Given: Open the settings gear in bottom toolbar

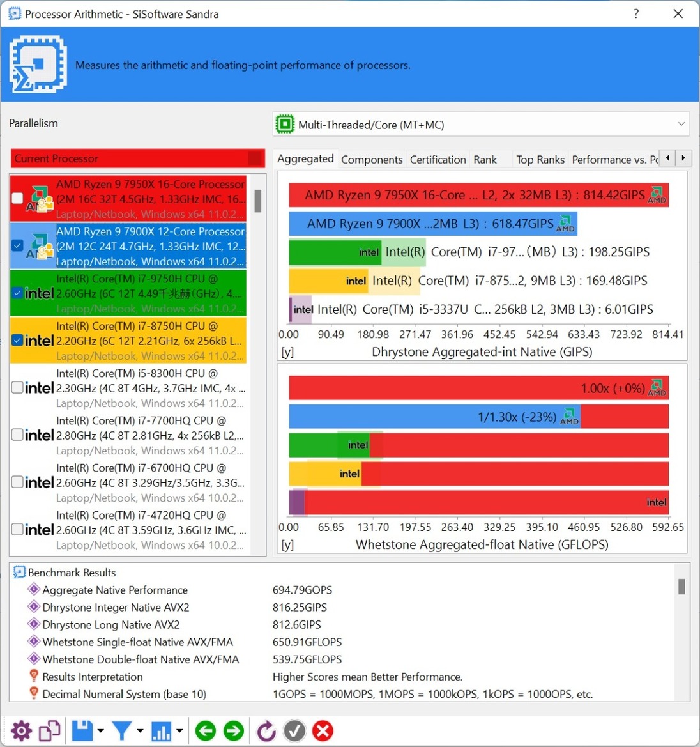Looking at the screenshot, I should coord(22,731).
